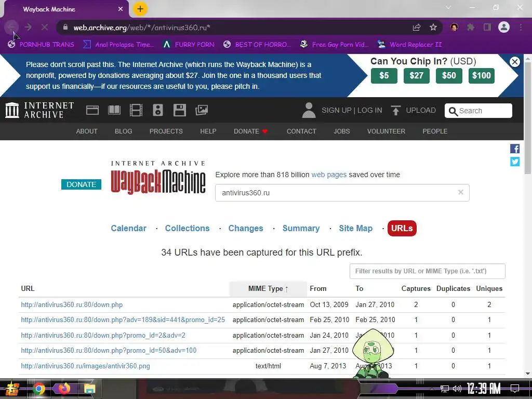
Task: Sort by Captures column header
Action: [416, 289]
